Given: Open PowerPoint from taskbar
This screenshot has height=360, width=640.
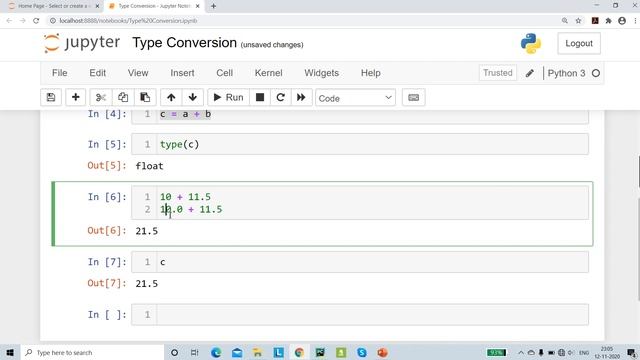Looking at the screenshot, I should pos(382,353).
